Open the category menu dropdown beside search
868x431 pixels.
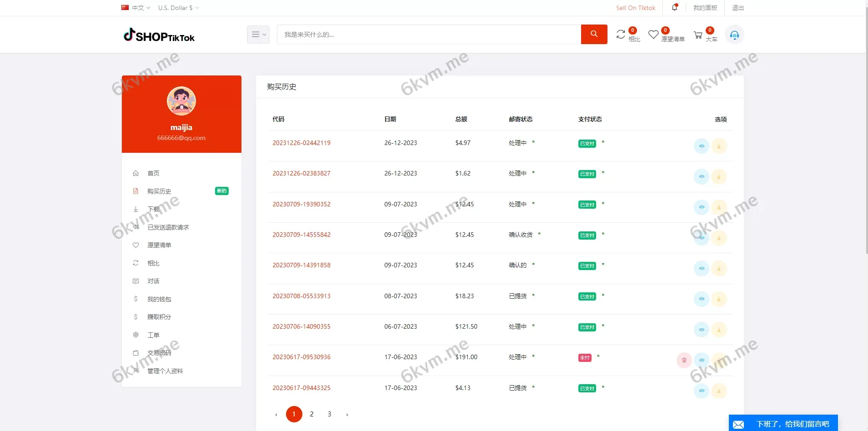258,34
